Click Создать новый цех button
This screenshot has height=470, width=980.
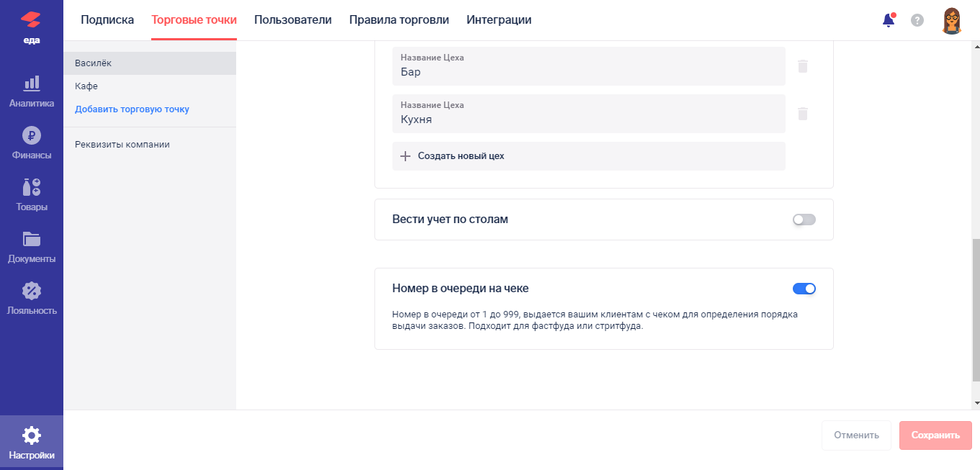click(x=589, y=156)
